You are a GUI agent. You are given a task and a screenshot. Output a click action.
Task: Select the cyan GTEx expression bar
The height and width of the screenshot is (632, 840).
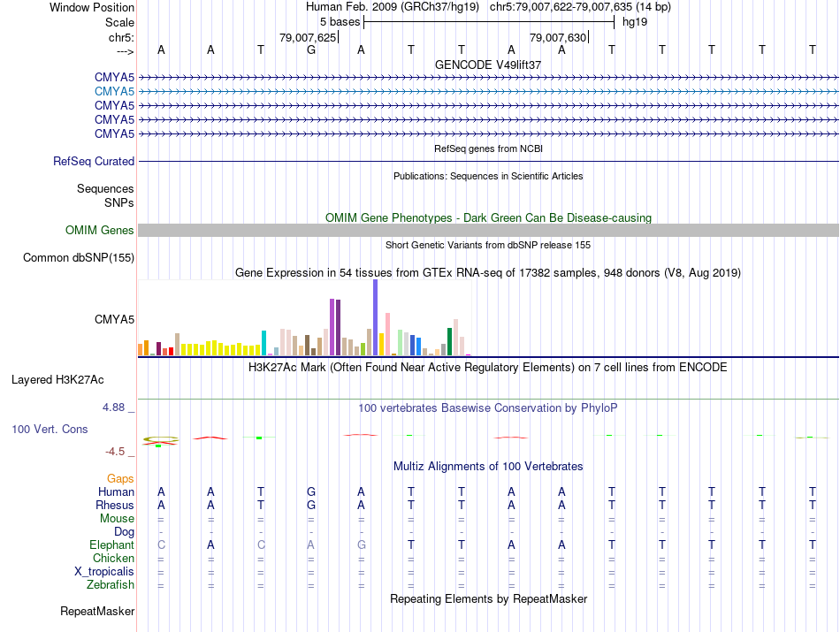click(263, 343)
